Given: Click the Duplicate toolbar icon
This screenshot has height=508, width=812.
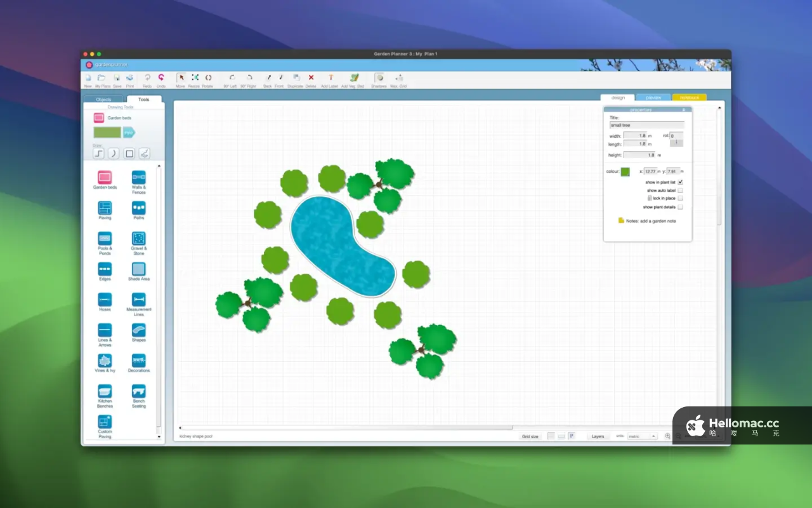Looking at the screenshot, I should click(x=296, y=78).
